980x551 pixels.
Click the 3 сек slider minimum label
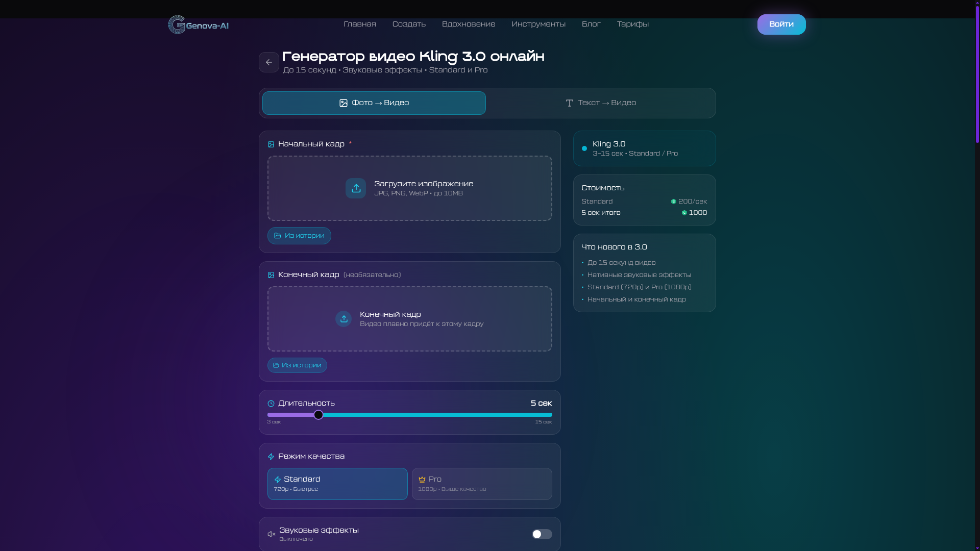coord(274,422)
